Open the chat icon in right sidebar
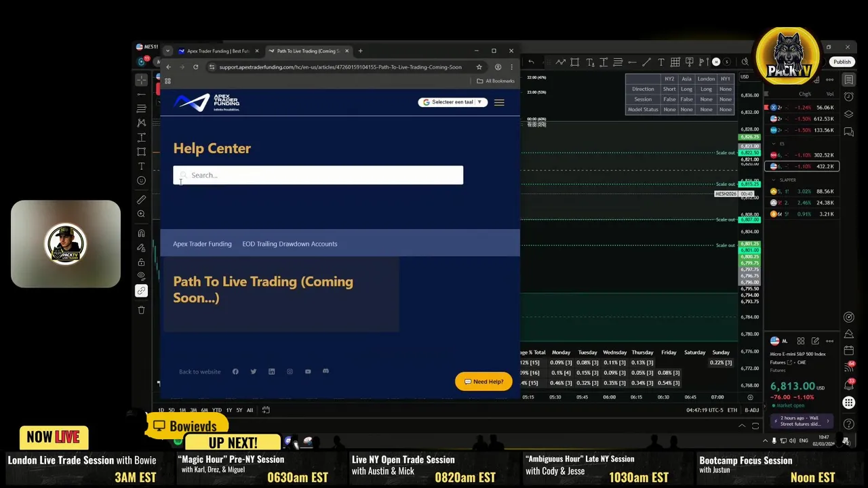Image resolution: width=868 pixels, height=488 pixels. tap(849, 131)
